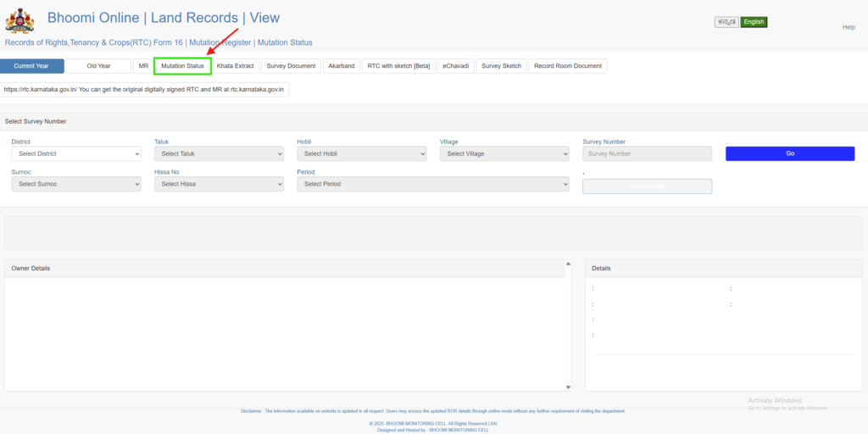The height and width of the screenshot is (434, 868).
Task: Select the Current Year tab
Action: (x=31, y=66)
